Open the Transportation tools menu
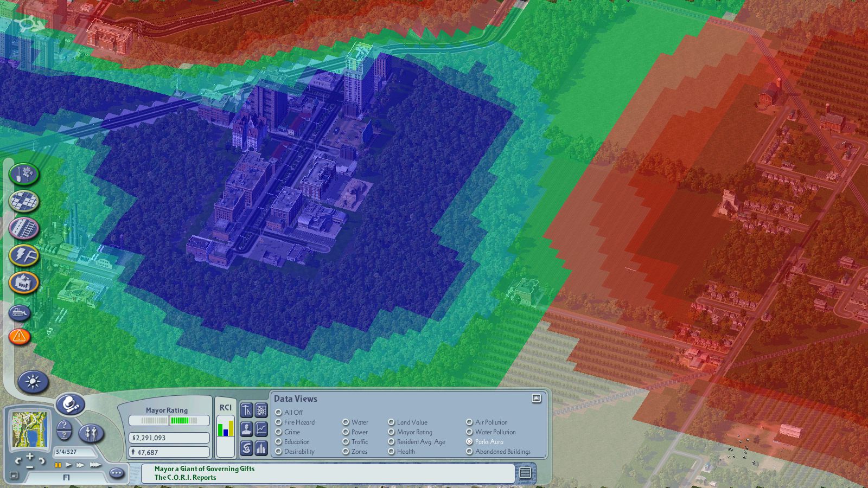This screenshot has width=868, height=488. click(24, 228)
